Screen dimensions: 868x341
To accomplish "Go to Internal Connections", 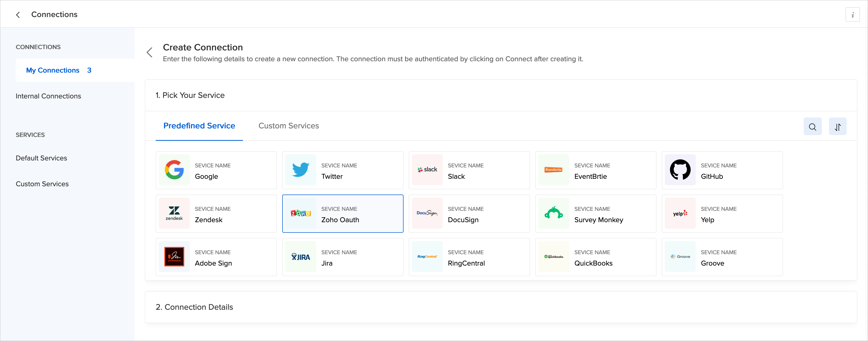I will [48, 96].
